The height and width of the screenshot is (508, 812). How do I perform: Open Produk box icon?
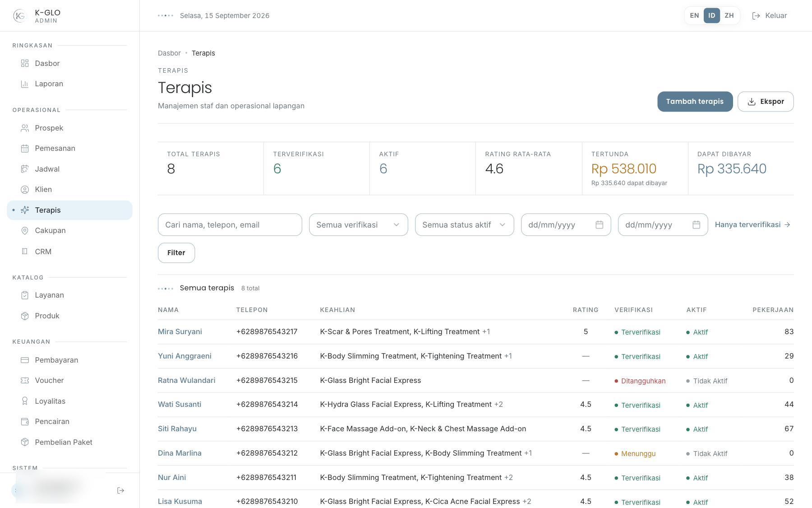pos(25,316)
